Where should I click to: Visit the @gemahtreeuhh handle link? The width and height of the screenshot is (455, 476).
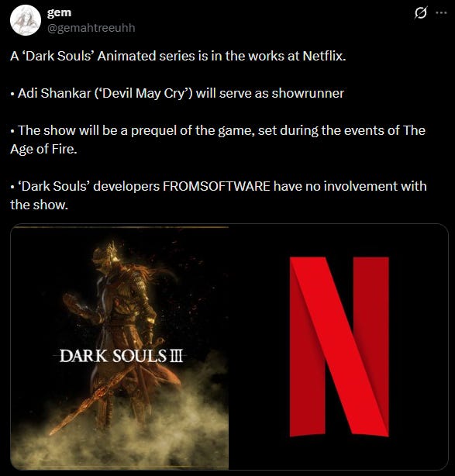(91, 28)
